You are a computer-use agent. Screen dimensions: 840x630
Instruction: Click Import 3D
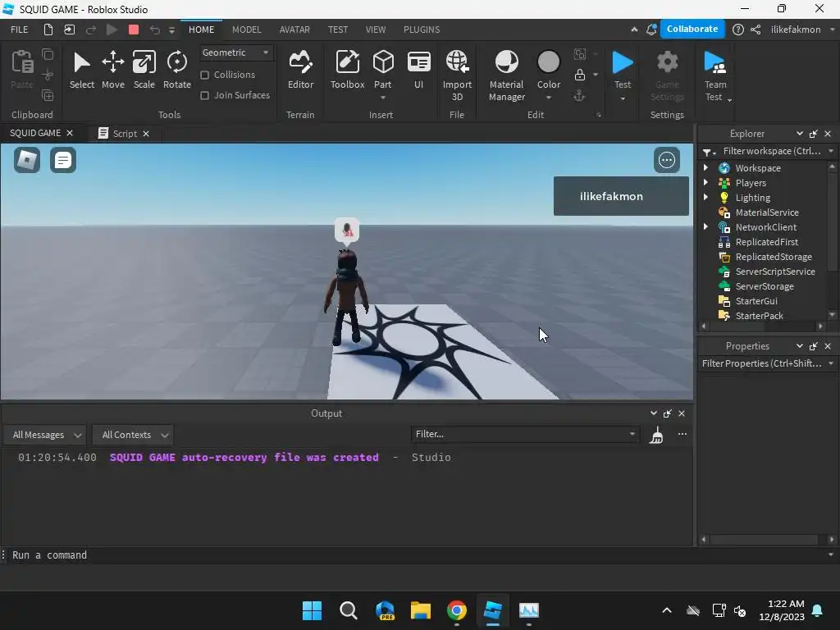click(x=457, y=75)
